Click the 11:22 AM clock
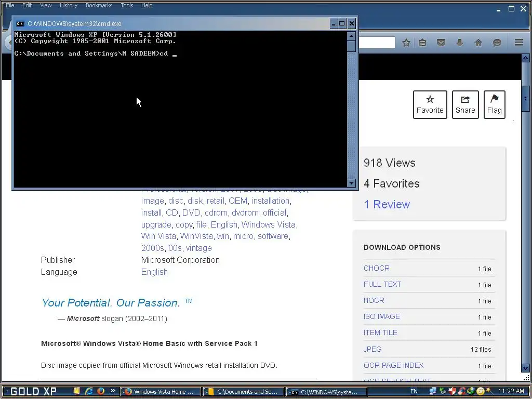Viewport: 532px width, 399px height. coord(511,391)
